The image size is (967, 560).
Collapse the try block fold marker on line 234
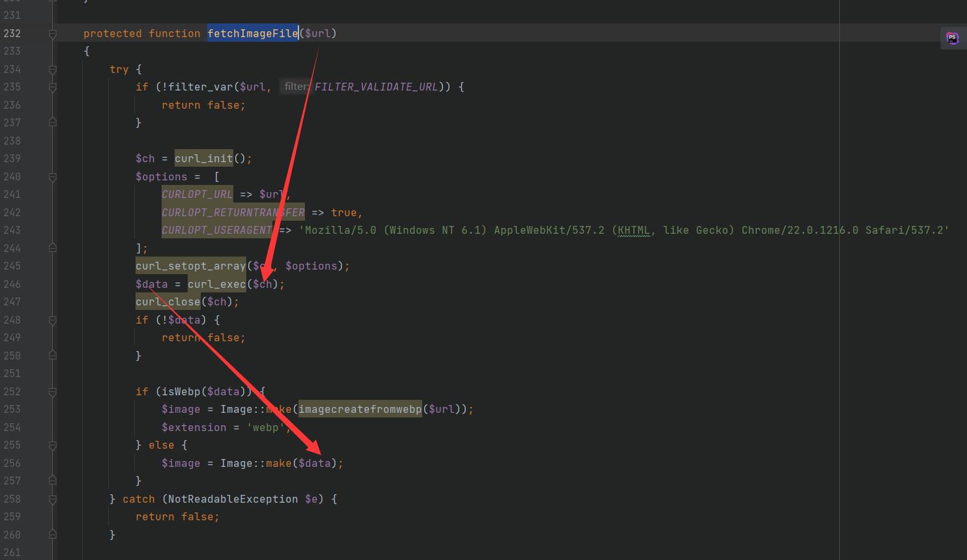53,70
